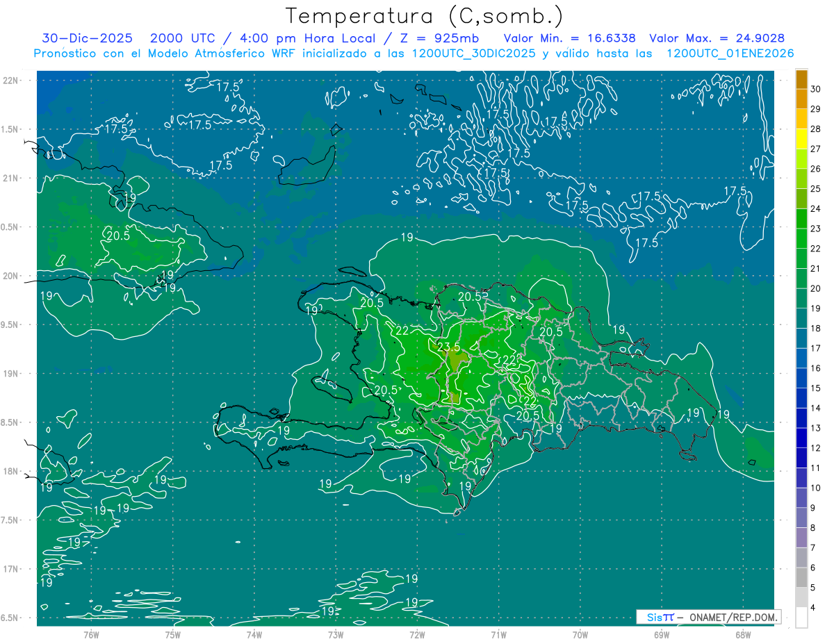Pick the yellow swatch between 27 and 28
The image size is (834, 644).
801,138
